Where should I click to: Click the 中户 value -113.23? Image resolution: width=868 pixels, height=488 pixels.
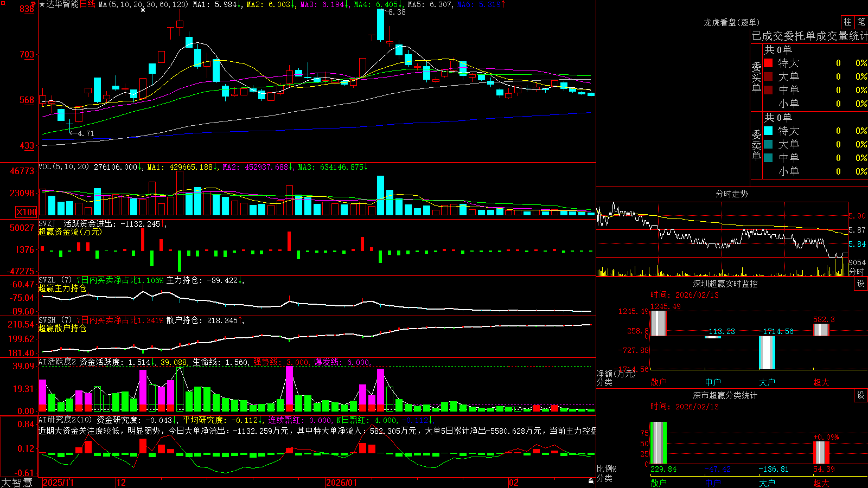point(720,331)
